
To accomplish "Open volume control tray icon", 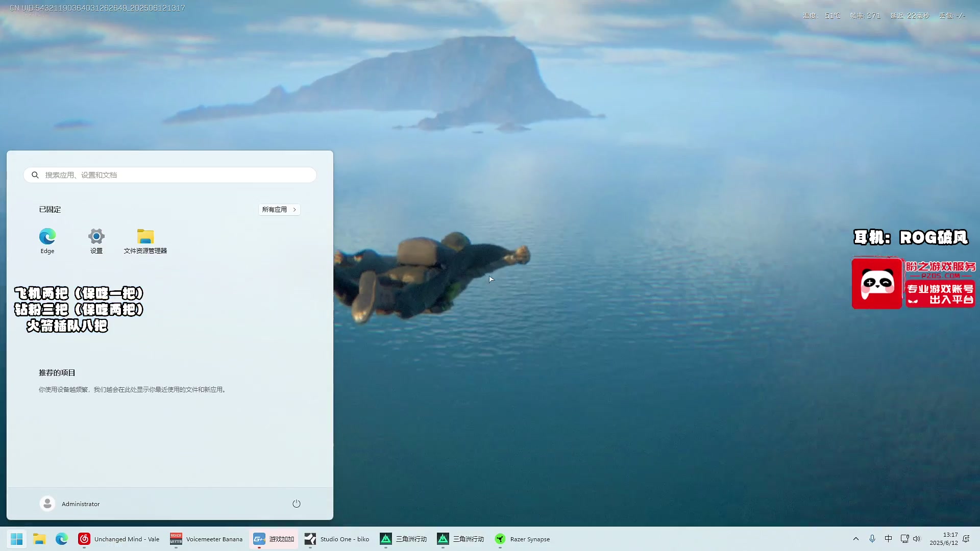I will [x=917, y=539].
